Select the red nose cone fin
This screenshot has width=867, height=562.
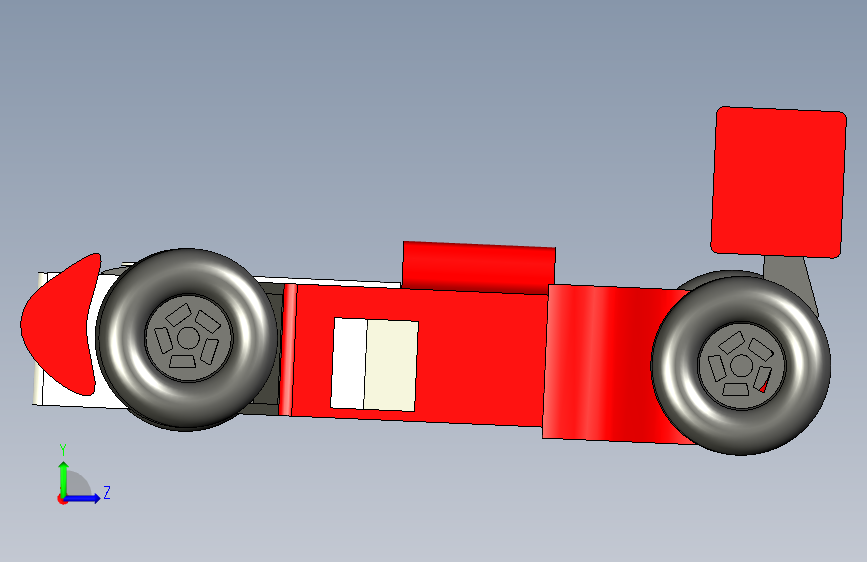point(60,325)
